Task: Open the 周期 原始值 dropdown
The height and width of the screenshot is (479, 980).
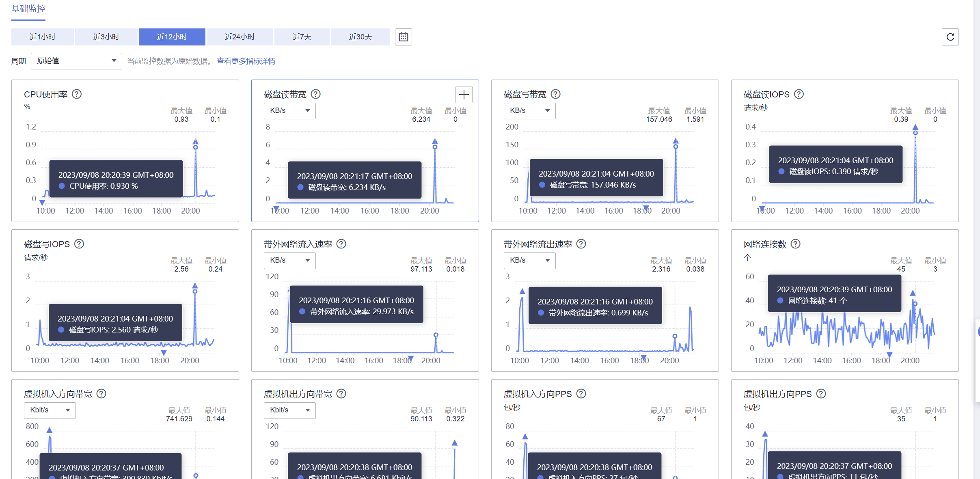Action: point(76,60)
